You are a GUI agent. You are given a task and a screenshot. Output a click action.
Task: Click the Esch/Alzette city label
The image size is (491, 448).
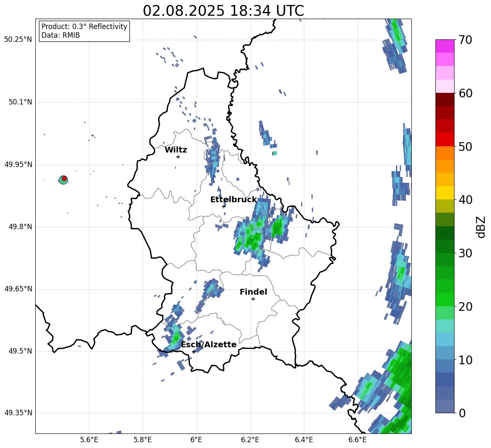click(209, 345)
